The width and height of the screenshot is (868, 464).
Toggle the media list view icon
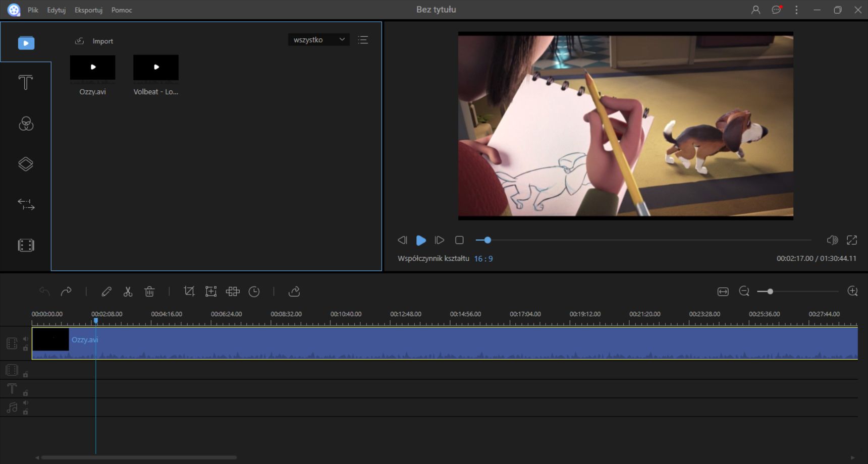pyautogui.click(x=363, y=40)
